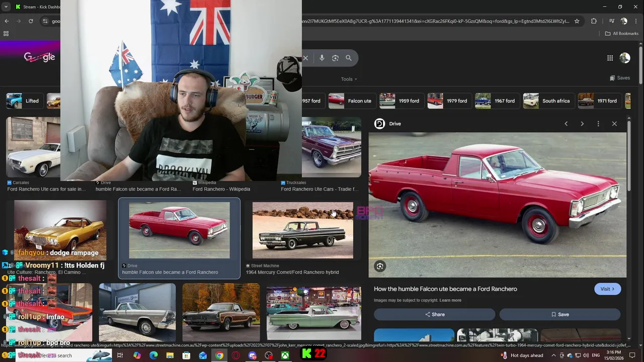Image resolution: width=644 pixels, height=362 pixels.
Task: Open the tab search dropdown
Action: click(6, 7)
